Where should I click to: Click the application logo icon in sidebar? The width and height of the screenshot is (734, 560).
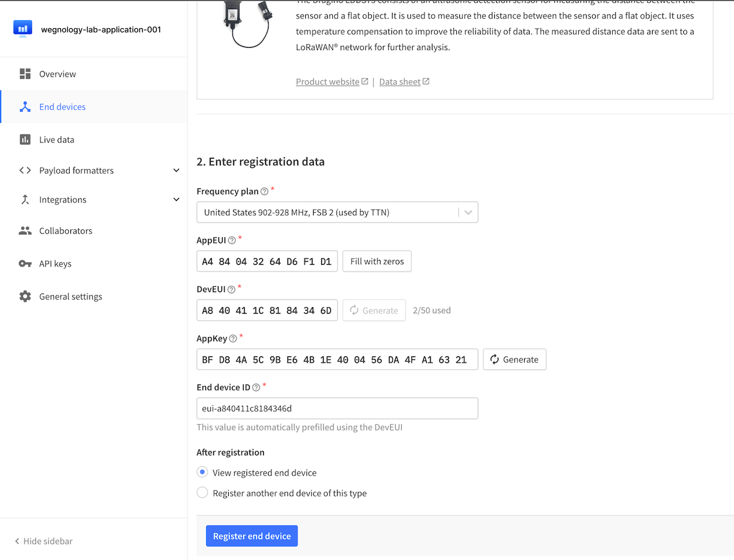click(23, 29)
